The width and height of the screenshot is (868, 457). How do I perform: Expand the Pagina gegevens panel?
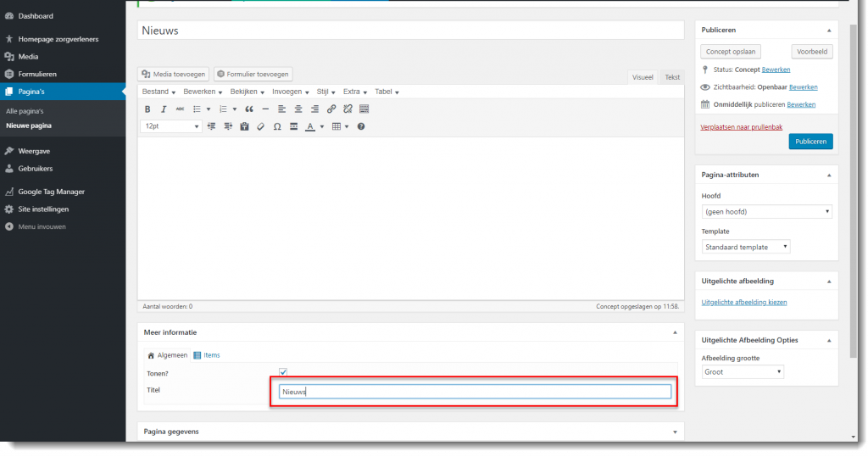(x=675, y=432)
